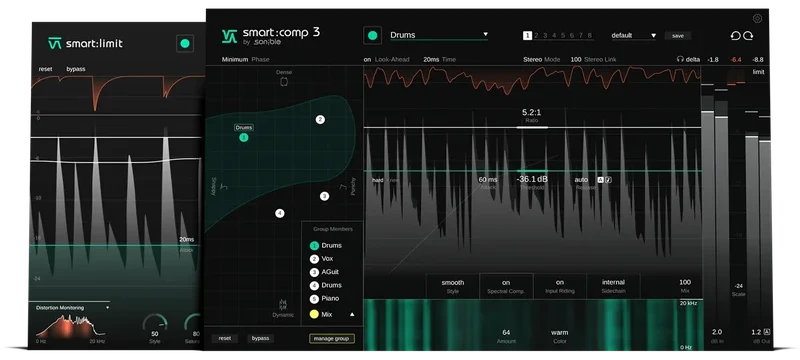Collapse Group Members with Mix triangle

tap(352, 315)
